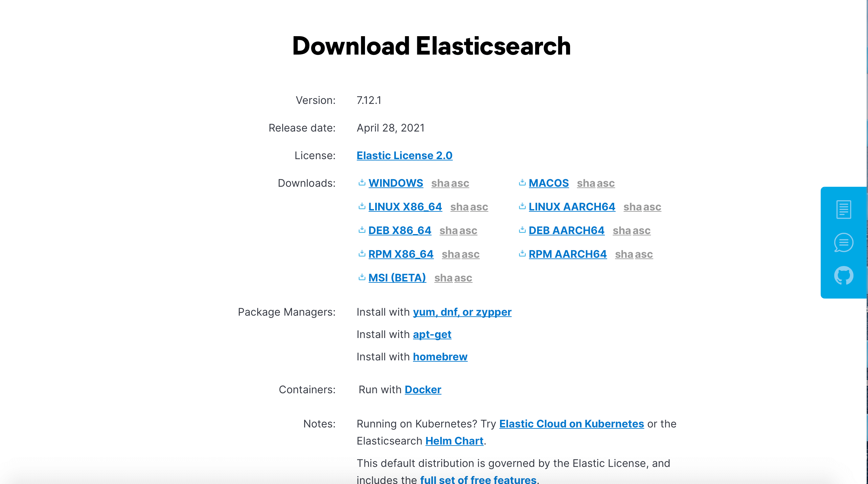This screenshot has height=484, width=868.
Task: Download the RPM AARCH64 package
Action: click(x=567, y=254)
